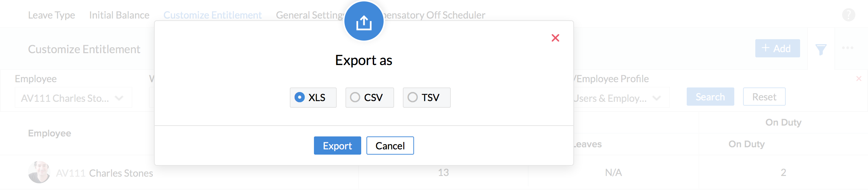Open the three-dots more options menu
868x191 pixels.
click(847, 48)
